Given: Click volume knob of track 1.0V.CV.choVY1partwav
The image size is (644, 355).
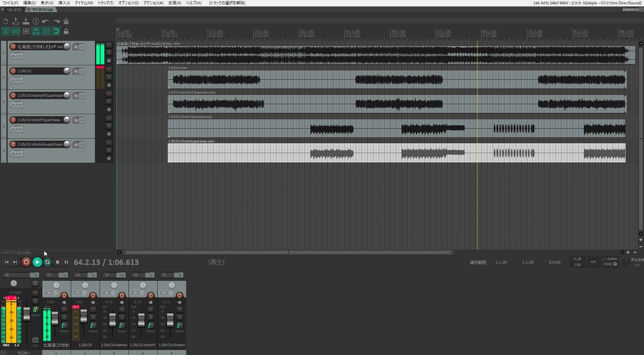Looking at the screenshot, I should pos(66,120).
